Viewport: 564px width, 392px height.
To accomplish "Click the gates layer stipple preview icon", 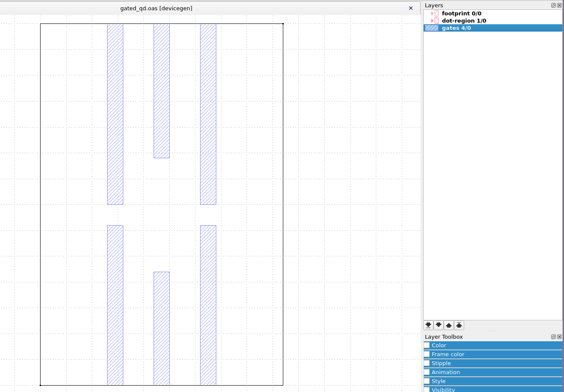I will coord(432,28).
